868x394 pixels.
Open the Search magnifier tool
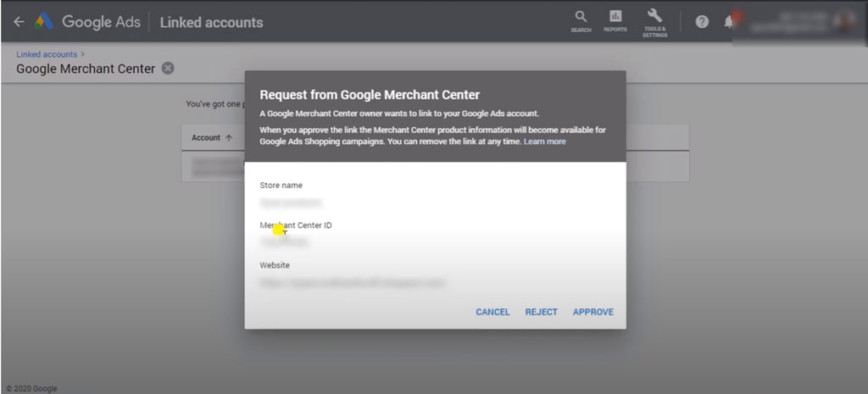(581, 21)
